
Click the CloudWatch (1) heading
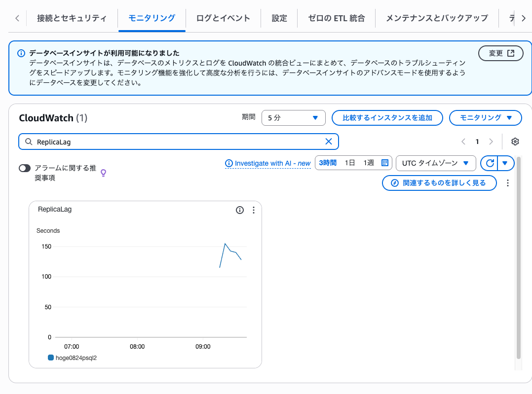click(x=53, y=118)
